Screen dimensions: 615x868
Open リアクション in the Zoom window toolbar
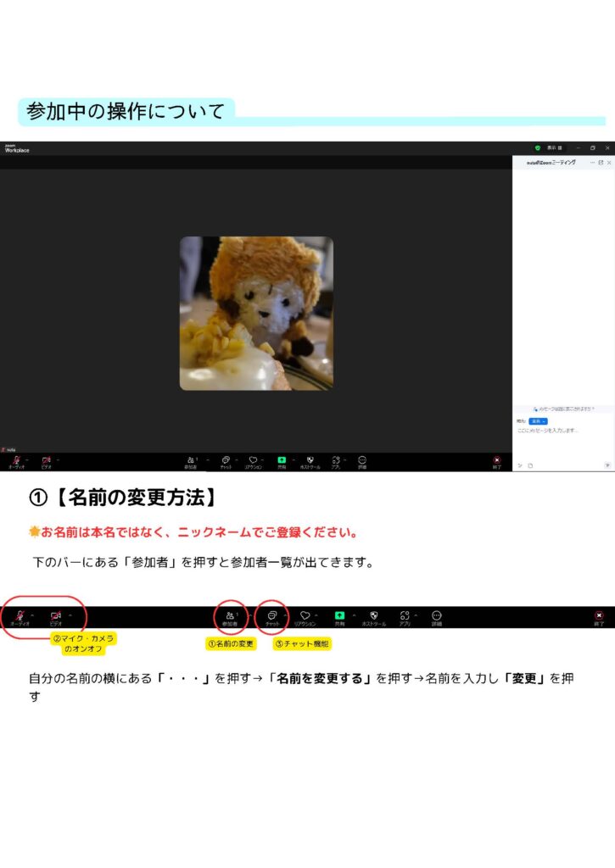tap(253, 461)
